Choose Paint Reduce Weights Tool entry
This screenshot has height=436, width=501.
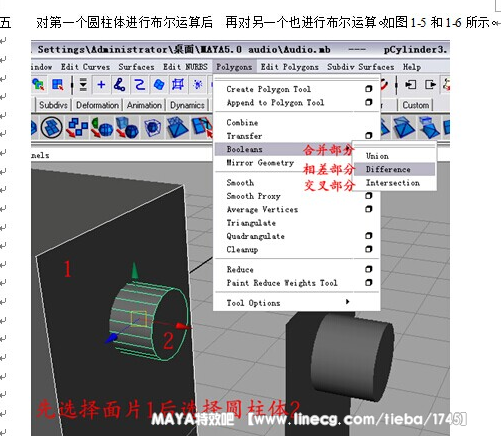coord(282,283)
